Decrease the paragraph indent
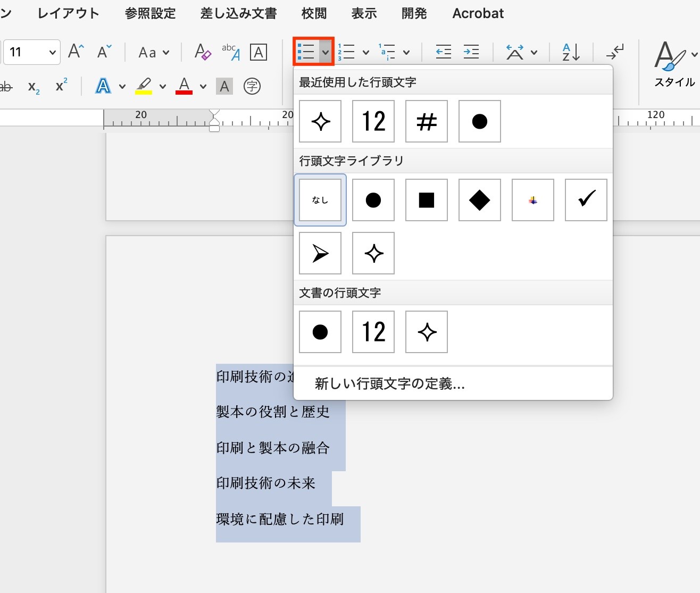This screenshot has width=700, height=593. (x=443, y=52)
